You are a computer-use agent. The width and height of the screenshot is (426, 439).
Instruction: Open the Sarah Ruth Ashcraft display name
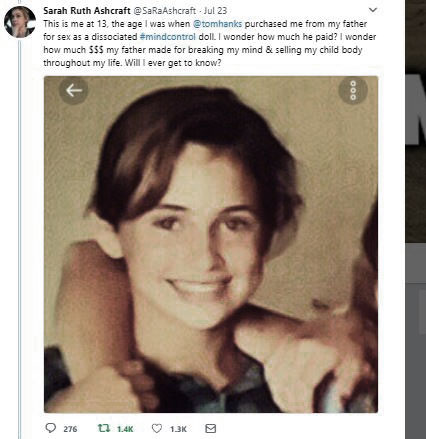[87, 11]
